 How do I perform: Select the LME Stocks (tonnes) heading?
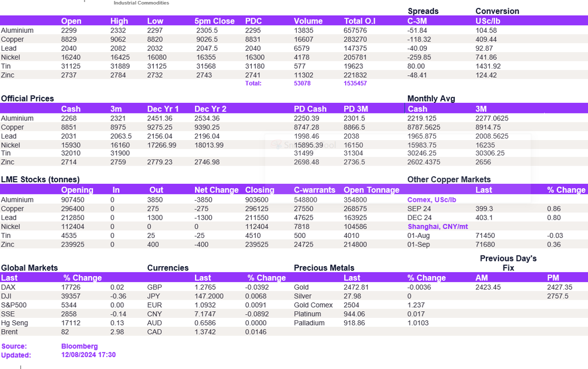(41, 179)
